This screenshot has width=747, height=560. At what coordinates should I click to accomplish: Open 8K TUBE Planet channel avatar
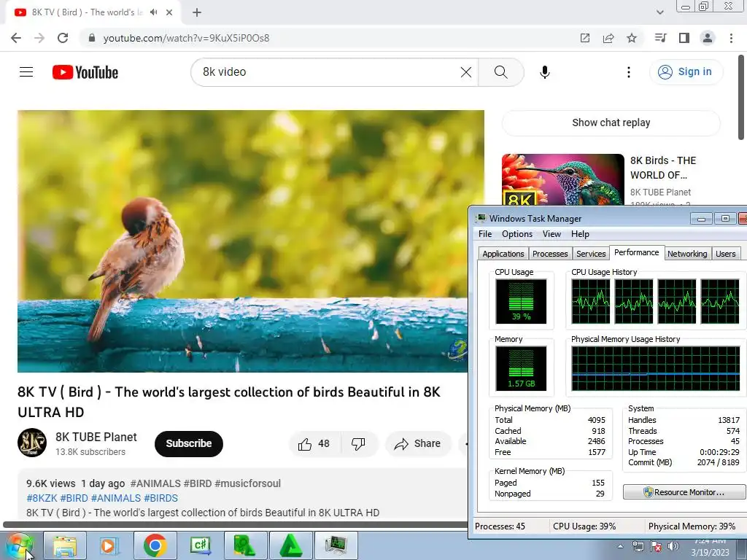pos(32,443)
